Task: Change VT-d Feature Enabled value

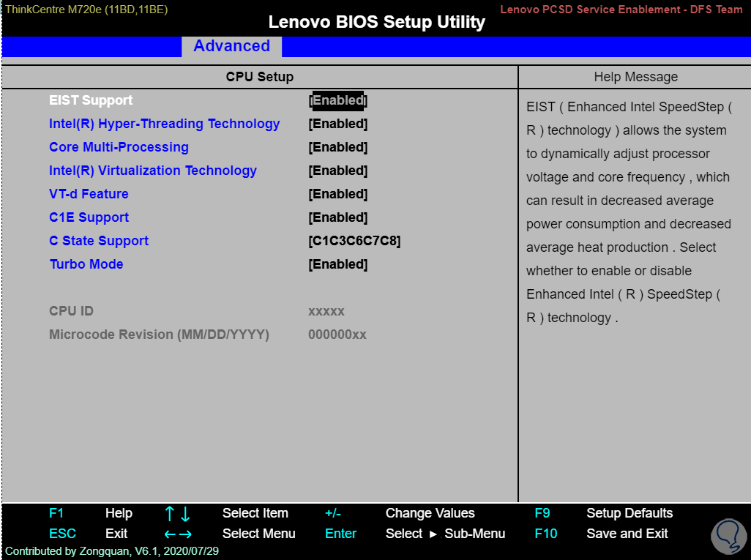Action: [338, 194]
